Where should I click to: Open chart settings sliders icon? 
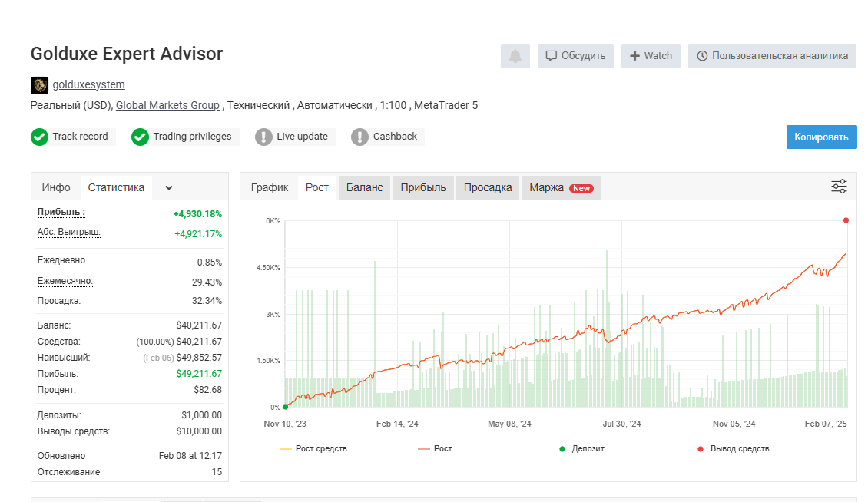tap(839, 187)
